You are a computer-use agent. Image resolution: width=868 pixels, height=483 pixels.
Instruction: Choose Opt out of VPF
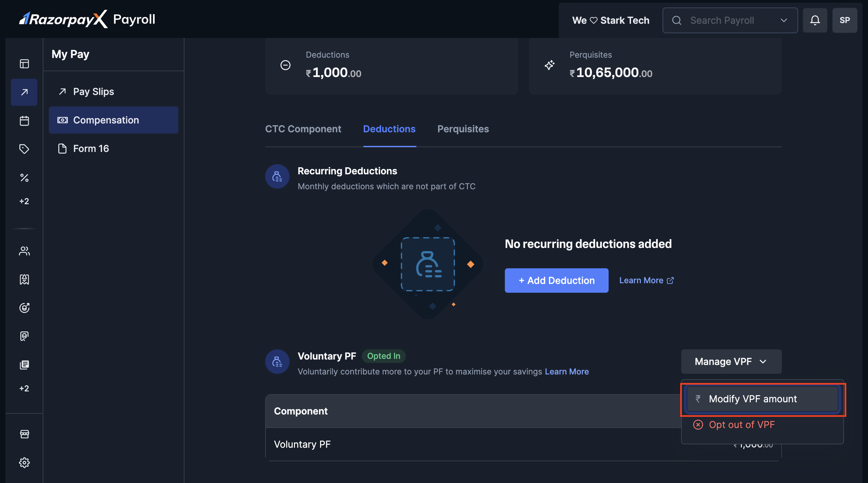(x=742, y=425)
